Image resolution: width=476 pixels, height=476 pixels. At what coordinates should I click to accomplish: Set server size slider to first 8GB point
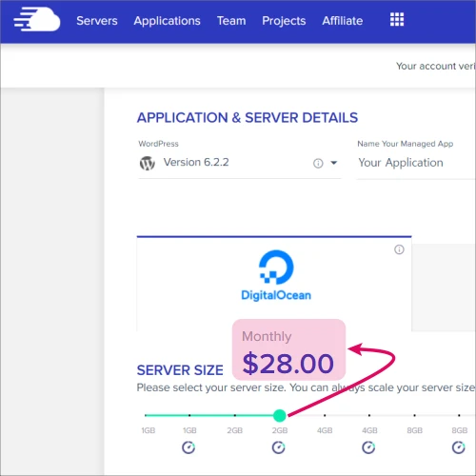(414, 415)
